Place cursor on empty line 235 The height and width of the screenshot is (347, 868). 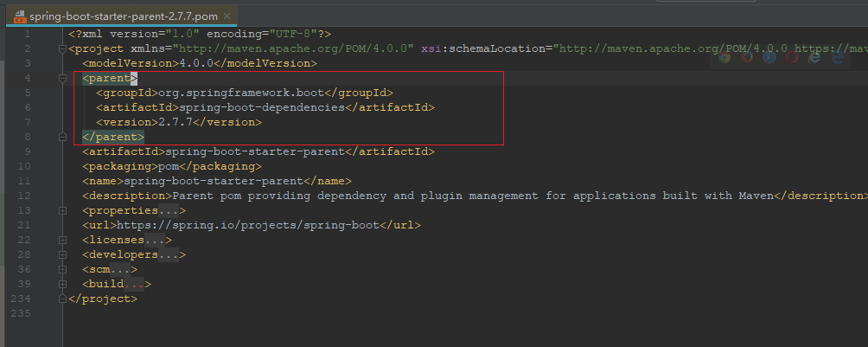465,314
